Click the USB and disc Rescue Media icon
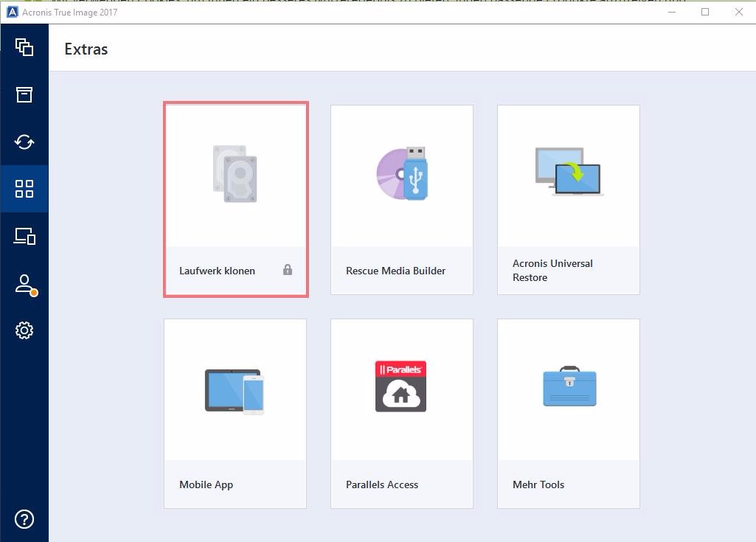This screenshot has width=756, height=542. click(x=402, y=173)
